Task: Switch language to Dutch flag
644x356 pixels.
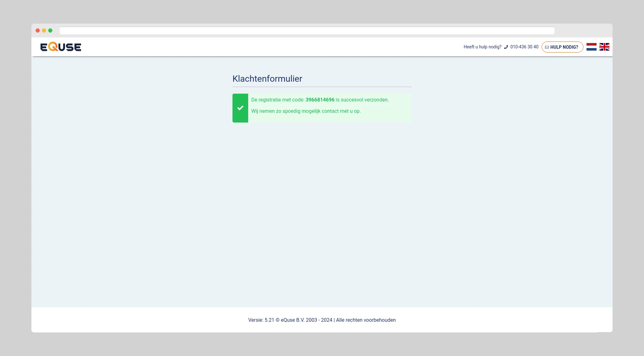Action: coord(591,47)
